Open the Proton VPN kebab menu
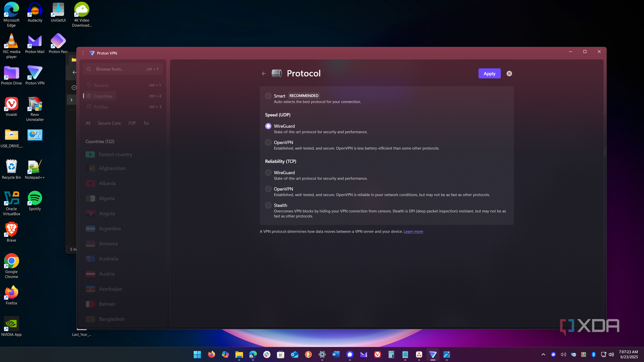 pos(83,53)
